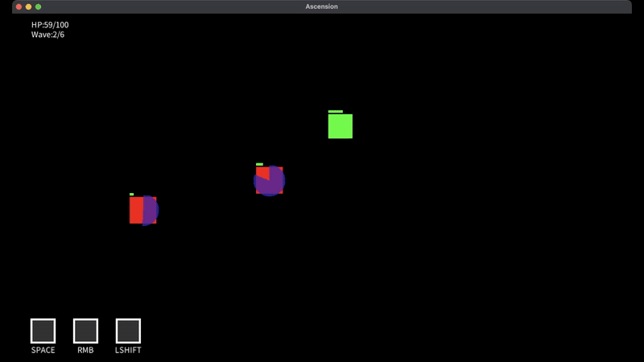Select the green square player character
This screenshot has height=362, width=644.
point(340,126)
